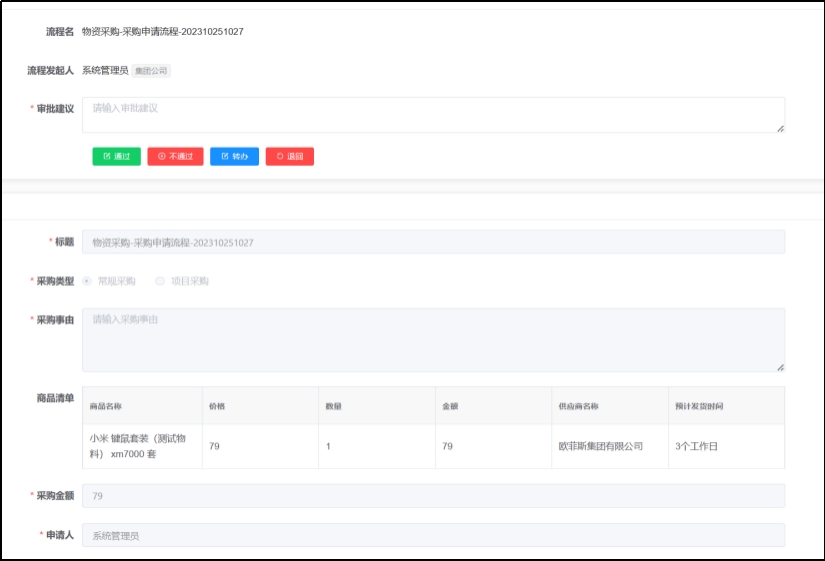Focus the 审批建议 text area
Screen dimensions: 825x561
tap(432, 114)
